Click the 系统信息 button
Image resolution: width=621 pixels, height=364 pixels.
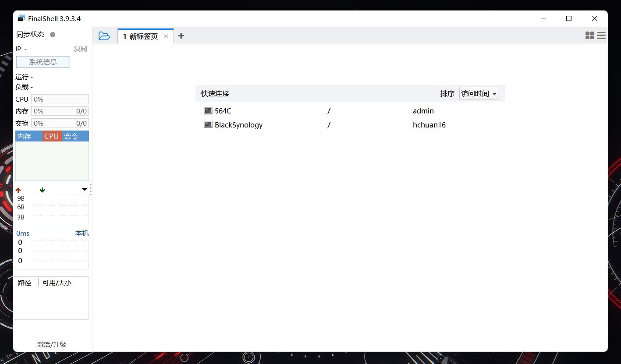43,62
